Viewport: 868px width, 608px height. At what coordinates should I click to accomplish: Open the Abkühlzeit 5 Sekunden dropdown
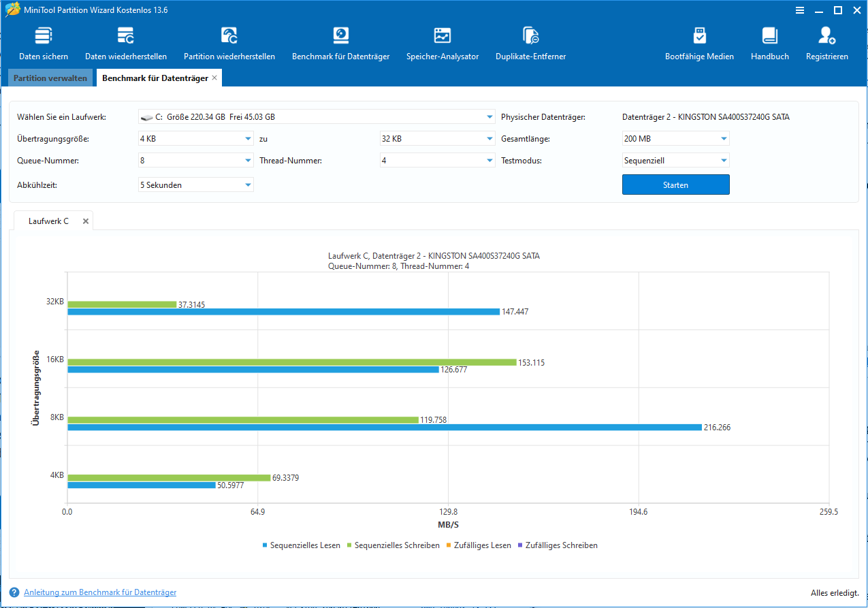pos(196,185)
